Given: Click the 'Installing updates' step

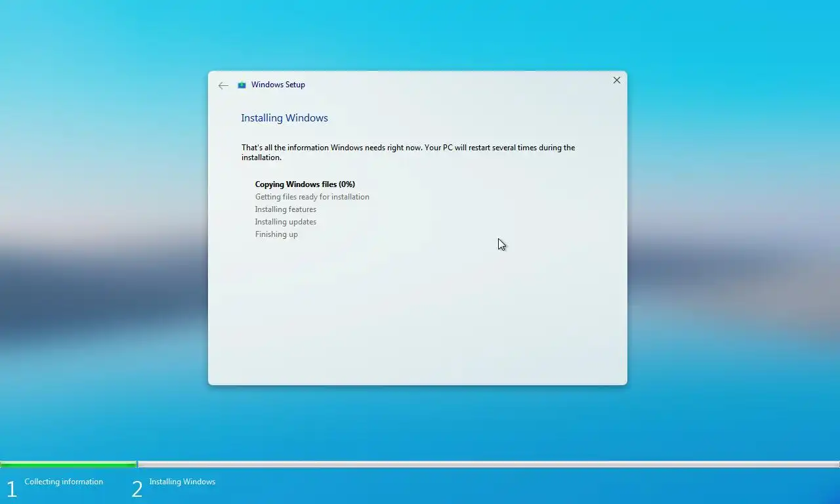Looking at the screenshot, I should pyautogui.click(x=285, y=222).
